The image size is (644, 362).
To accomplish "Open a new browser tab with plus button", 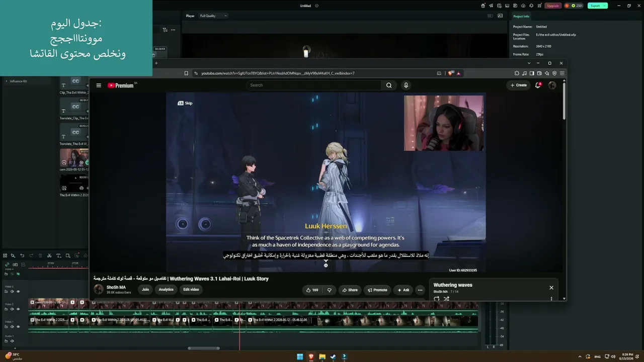I will [156, 63].
